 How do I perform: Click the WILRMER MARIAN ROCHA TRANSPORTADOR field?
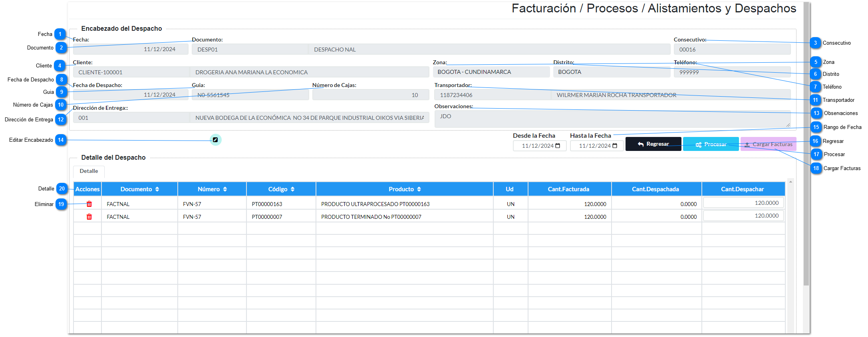click(x=671, y=95)
